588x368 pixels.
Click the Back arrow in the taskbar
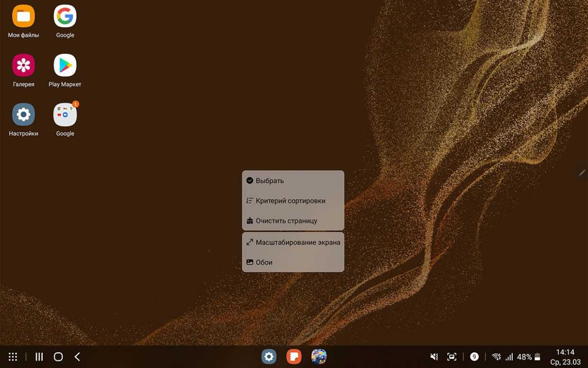coord(77,357)
